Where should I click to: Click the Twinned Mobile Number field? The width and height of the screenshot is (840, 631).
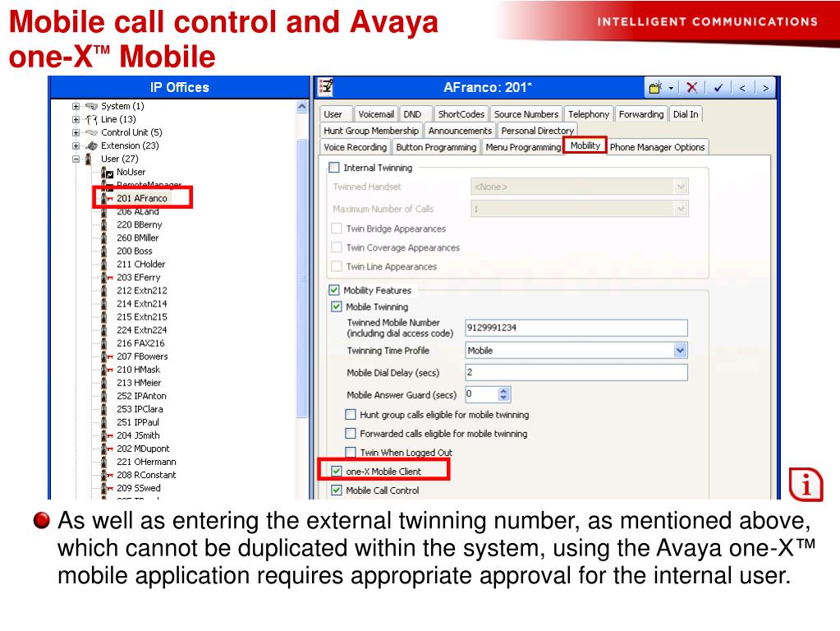point(576,328)
